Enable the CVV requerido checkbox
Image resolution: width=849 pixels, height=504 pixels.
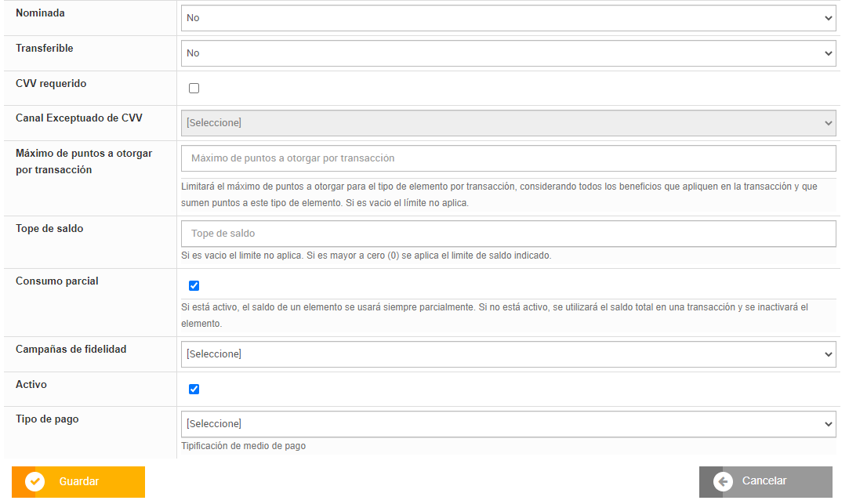pyautogui.click(x=194, y=89)
